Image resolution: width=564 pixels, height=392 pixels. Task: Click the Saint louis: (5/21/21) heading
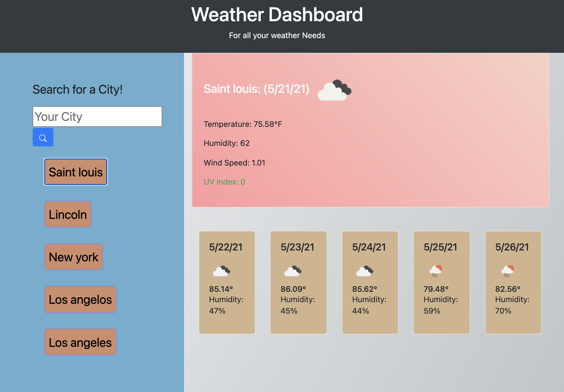256,89
